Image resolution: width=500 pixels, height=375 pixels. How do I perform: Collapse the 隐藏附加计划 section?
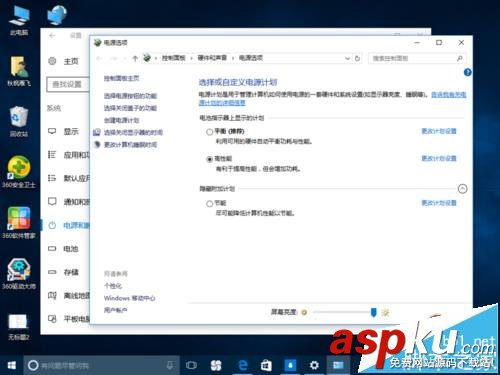pyautogui.click(x=462, y=189)
